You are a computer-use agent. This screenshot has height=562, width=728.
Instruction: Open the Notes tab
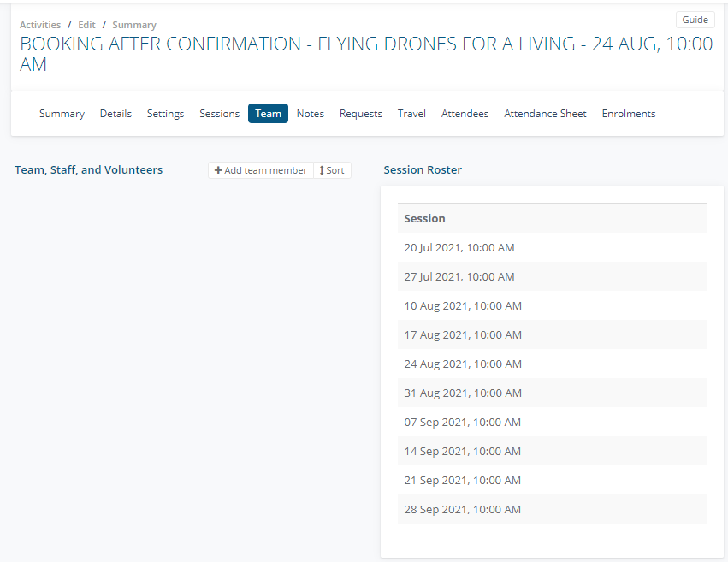point(310,114)
